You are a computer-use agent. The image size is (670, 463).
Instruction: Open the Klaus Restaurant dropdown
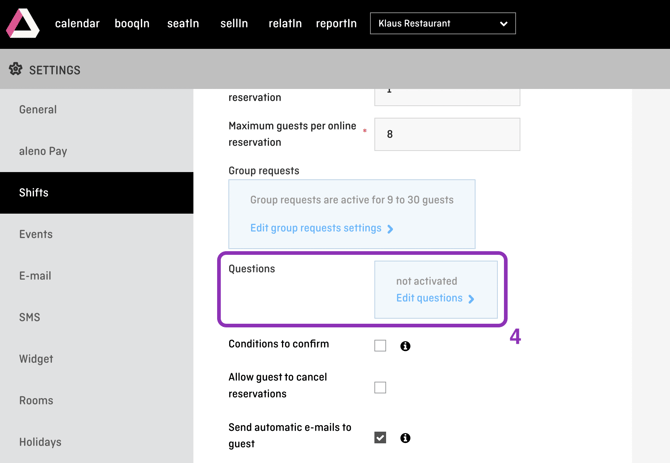443,23
